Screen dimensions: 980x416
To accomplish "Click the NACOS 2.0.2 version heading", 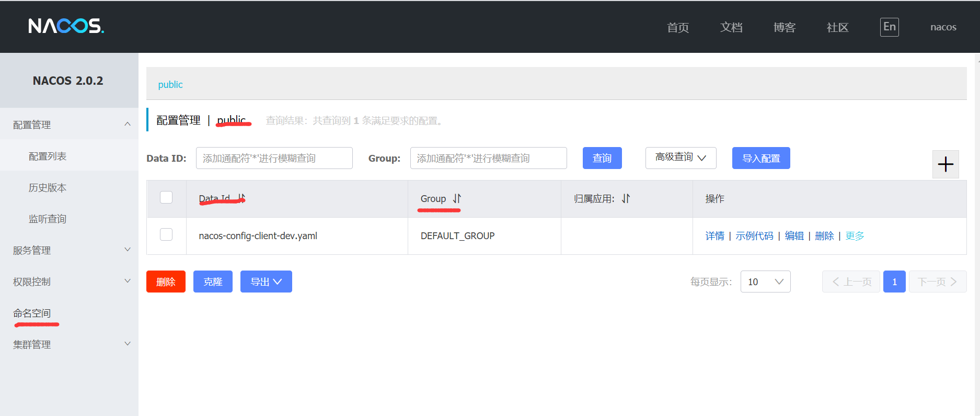I will (x=68, y=81).
